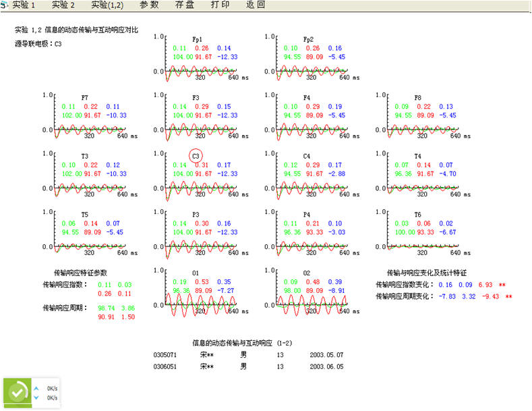The width and height of the screenshot is (532, 411).
Task: Click the red 0.31 value under C3
Action: (202, 165)
